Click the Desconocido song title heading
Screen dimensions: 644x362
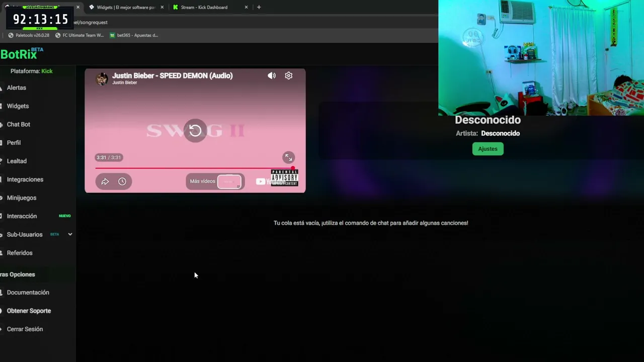488,120
